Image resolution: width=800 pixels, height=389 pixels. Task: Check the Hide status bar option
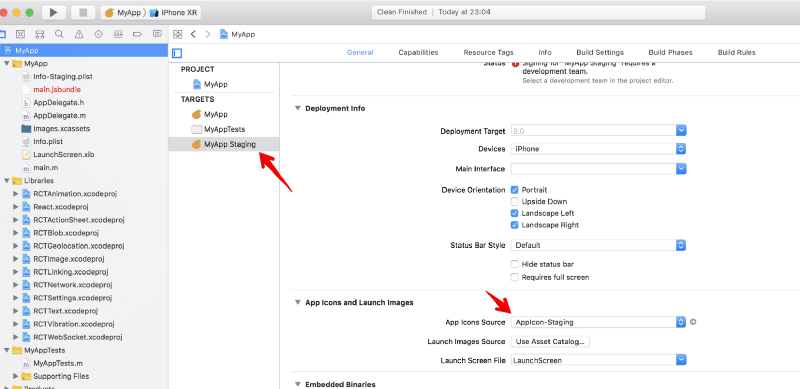[x=514, y=264]
